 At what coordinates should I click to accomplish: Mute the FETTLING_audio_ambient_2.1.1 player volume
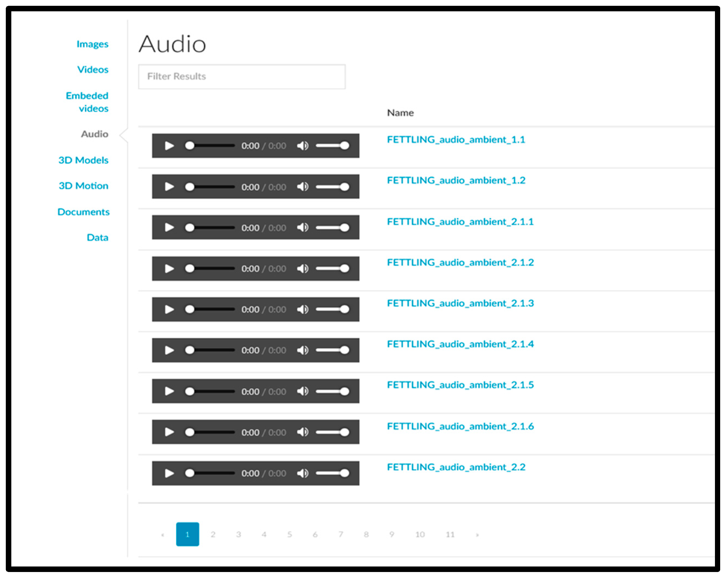click(x=303, y=228)
